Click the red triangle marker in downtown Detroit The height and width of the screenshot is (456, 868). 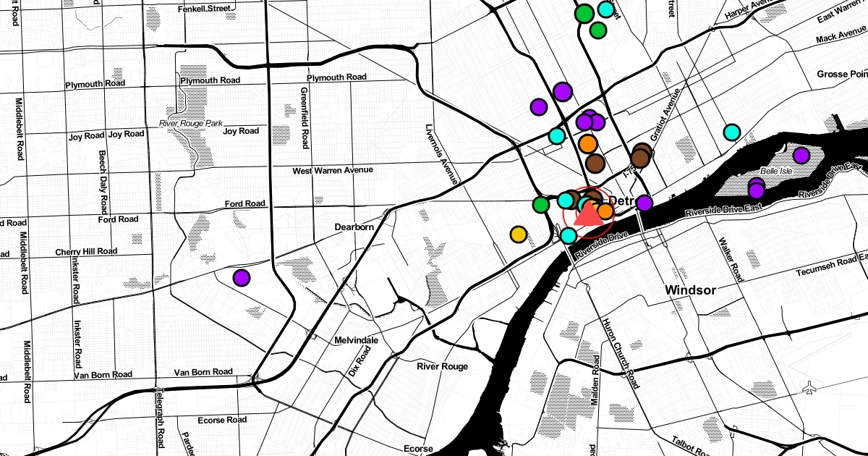pos(587,215)
